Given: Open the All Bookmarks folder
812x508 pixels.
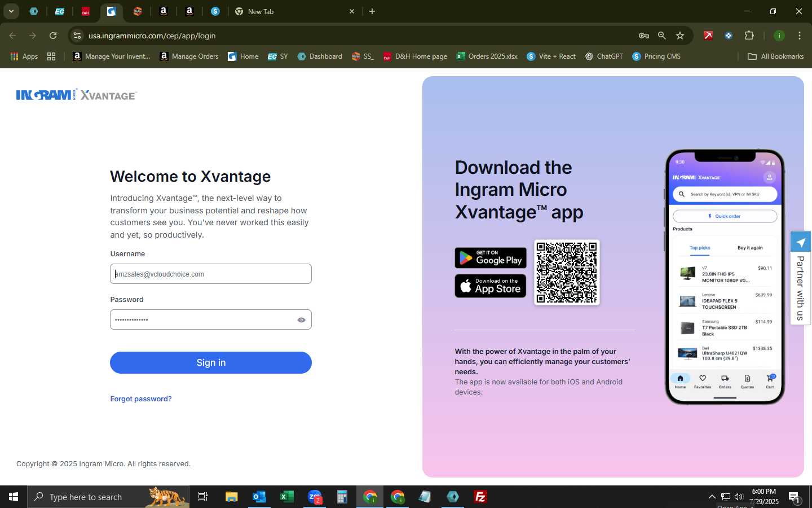Looking at the screenshot, I should tap(775, 56).
